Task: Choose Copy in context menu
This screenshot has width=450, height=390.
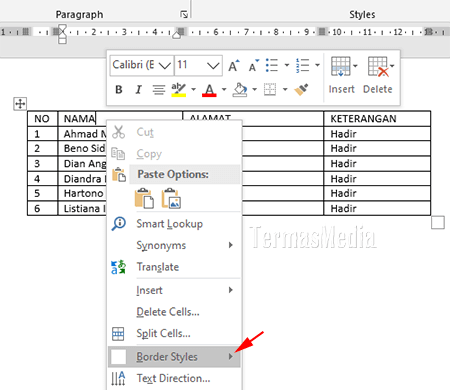Action: tap(174, 154)
